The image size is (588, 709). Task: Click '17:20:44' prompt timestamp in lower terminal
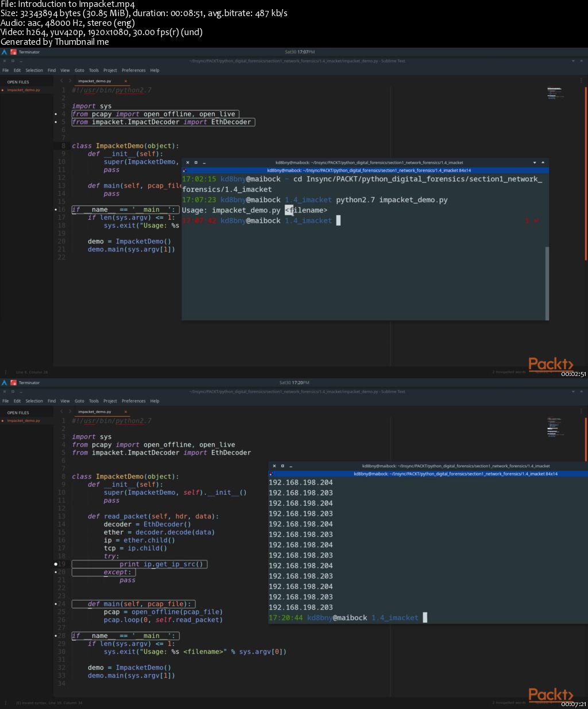click(285, 618)
